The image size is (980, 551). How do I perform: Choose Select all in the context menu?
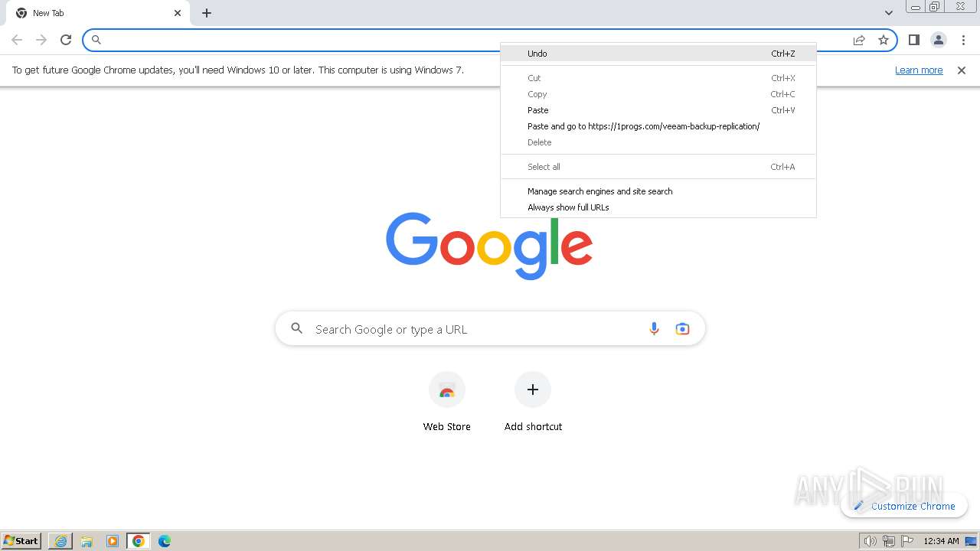658,167
